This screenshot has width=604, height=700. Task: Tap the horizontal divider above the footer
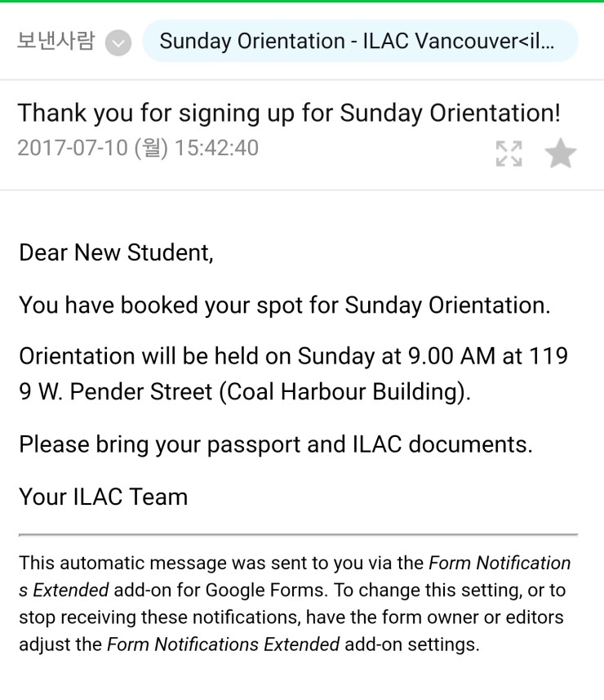pos(298,534)
